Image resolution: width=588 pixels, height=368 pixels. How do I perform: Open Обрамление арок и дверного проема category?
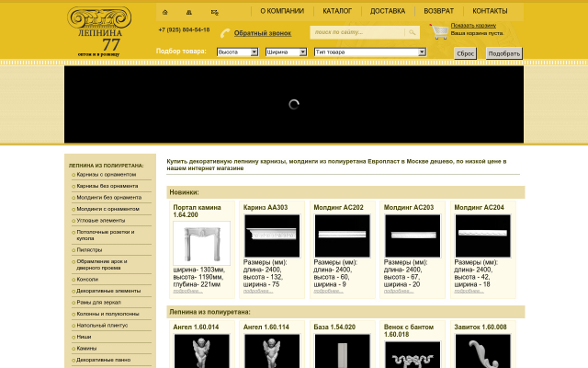[x=102, y=265]
